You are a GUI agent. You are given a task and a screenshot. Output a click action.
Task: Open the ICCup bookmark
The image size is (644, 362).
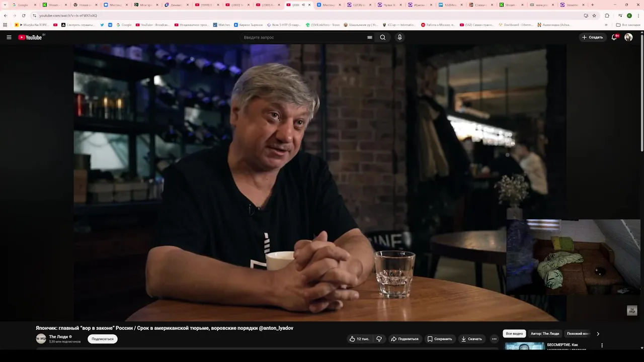399,25
